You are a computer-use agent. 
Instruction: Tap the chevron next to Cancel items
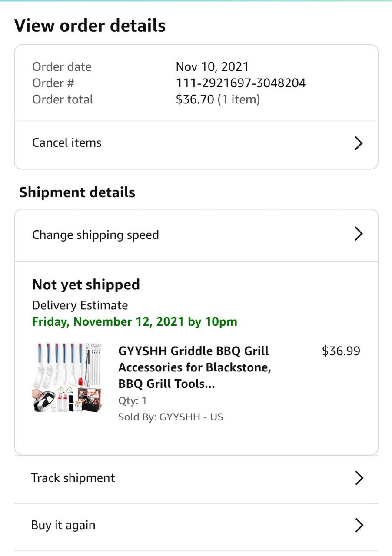(358, 143)
